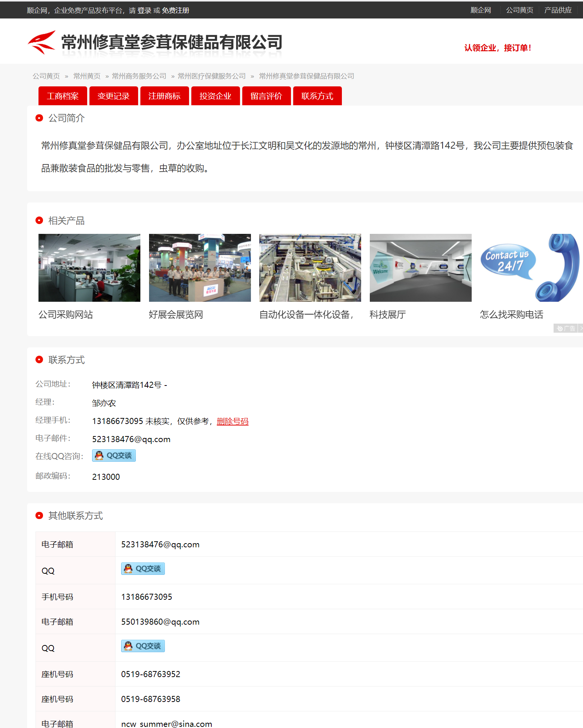
Task: Click the 相关产品 section heading
Action: [x=66, y=221]
